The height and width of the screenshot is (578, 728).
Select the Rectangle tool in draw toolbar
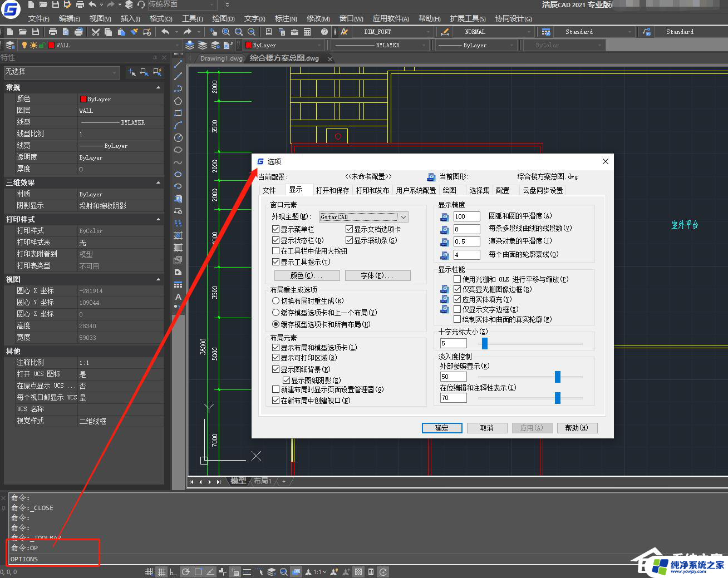coord(178,113)
